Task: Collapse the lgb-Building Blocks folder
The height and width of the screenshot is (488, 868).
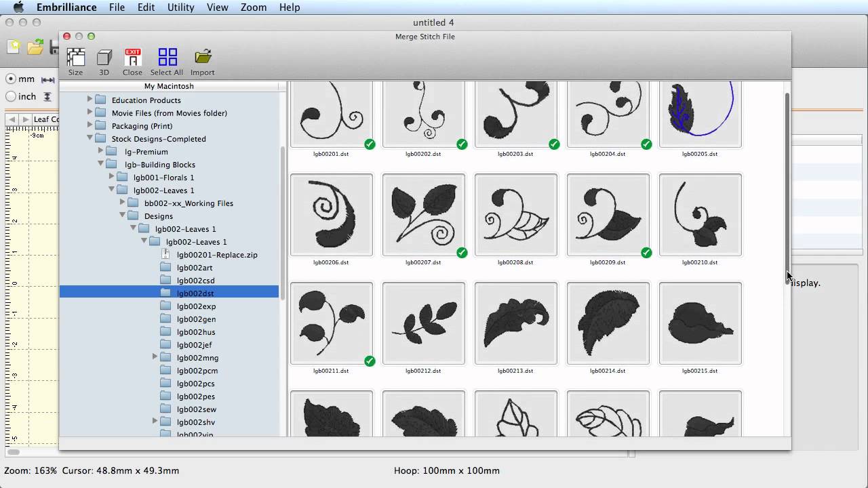Action: point(100,164)
